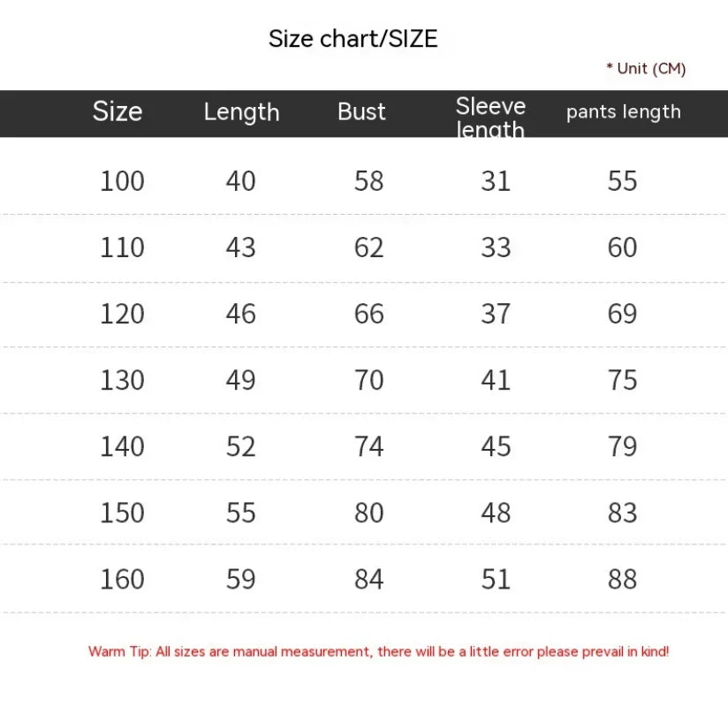Viewport: 728px width, 707px height.
Task: Click the "* Unit (CM)" note
Action: tap(646, 68)
